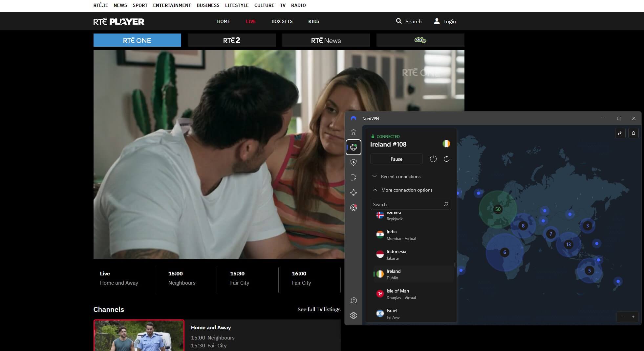This screenshot has height=351, width=644.
Task: Click the NordVPN country list scrollbar
Action: 454,264
